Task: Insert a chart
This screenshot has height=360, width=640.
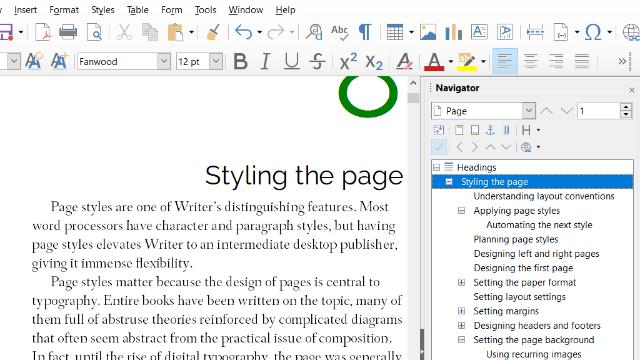Action: [x=453, y=32]
